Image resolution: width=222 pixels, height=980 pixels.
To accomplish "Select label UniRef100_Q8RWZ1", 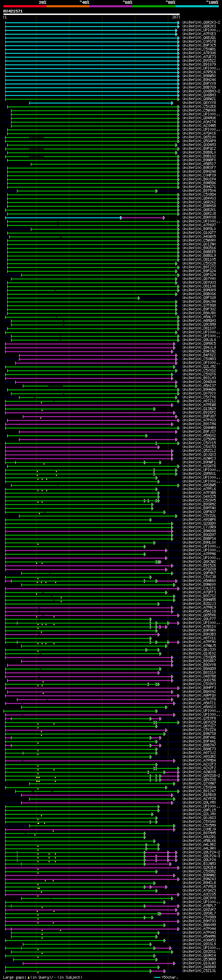I will [199, 99].
